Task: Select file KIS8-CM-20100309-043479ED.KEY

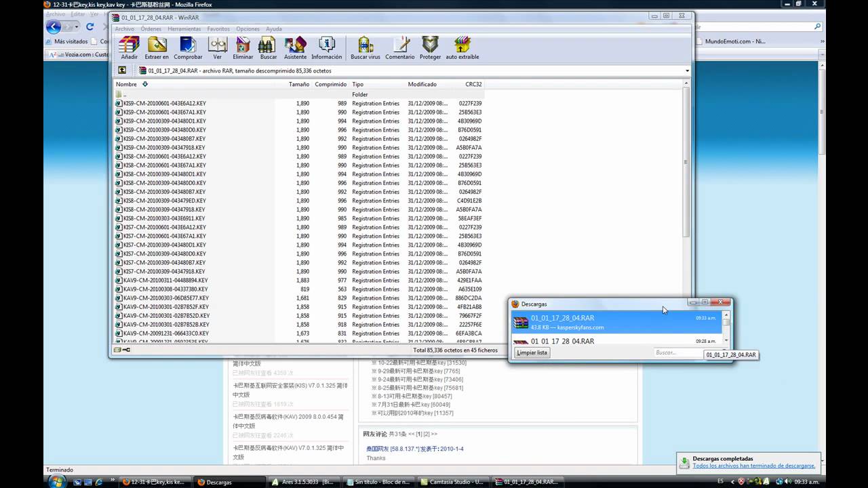Action: (164, 201)
